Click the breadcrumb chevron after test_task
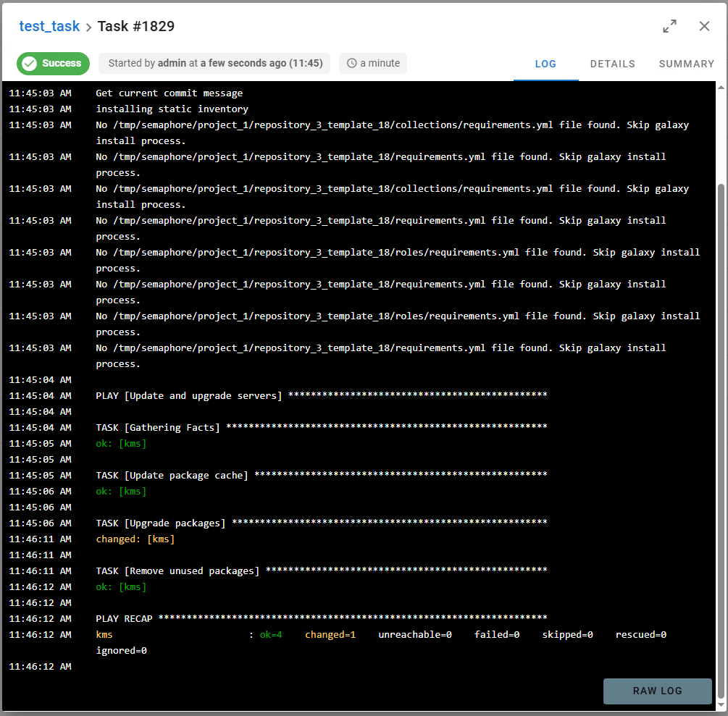The width and height of the screenshot is (728, 716). (x=88, y=27)
